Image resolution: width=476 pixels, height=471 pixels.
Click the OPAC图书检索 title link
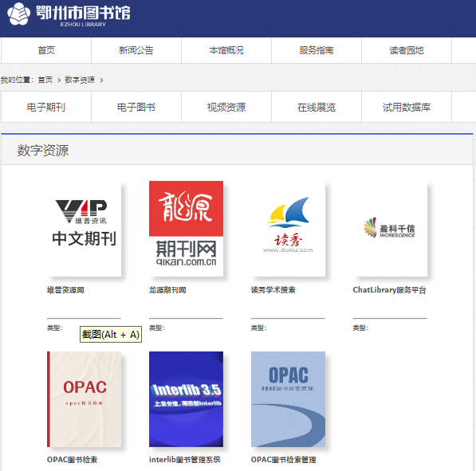[x=73, y=460]
